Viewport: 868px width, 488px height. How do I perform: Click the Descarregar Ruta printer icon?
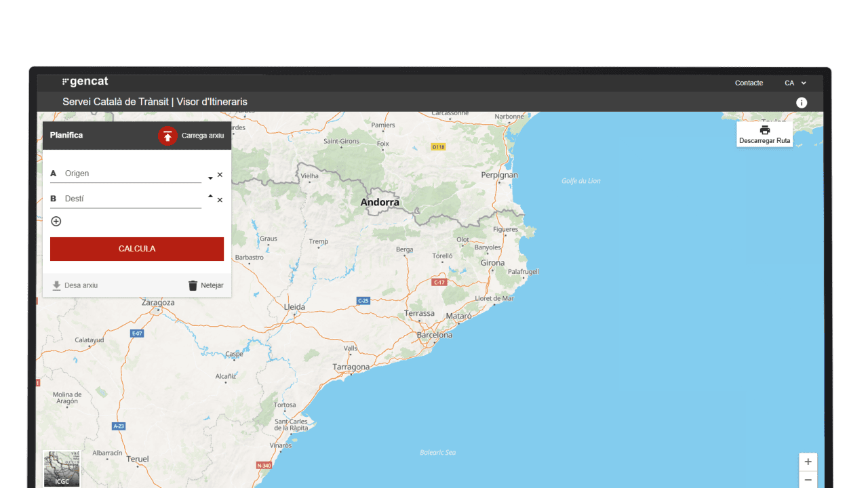765,130
